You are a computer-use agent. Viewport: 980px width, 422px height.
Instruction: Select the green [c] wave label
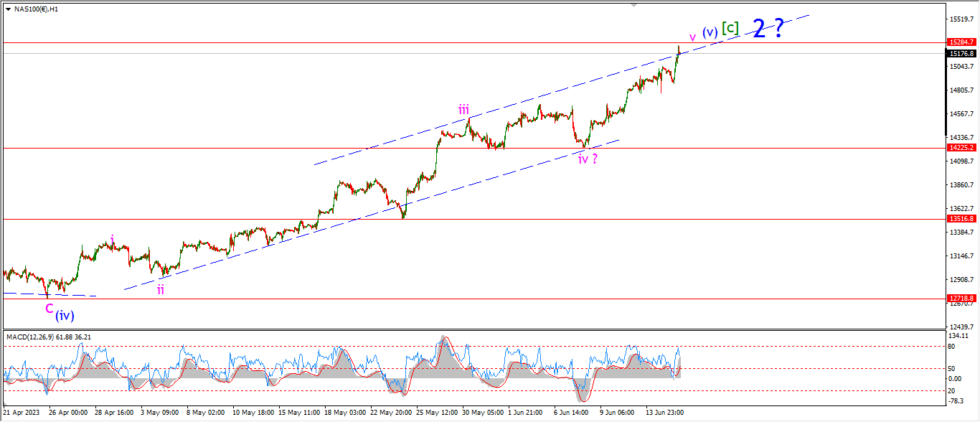click(x=730, y=28)
